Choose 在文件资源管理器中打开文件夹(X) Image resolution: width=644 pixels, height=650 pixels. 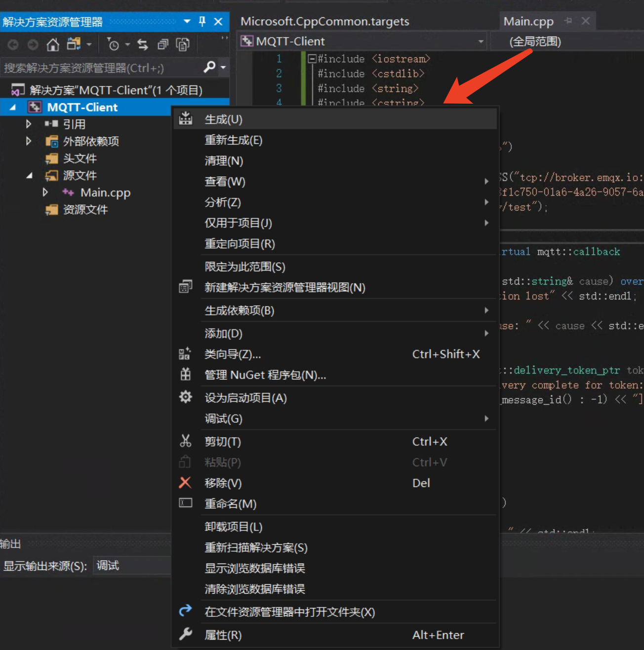point(335,612)
